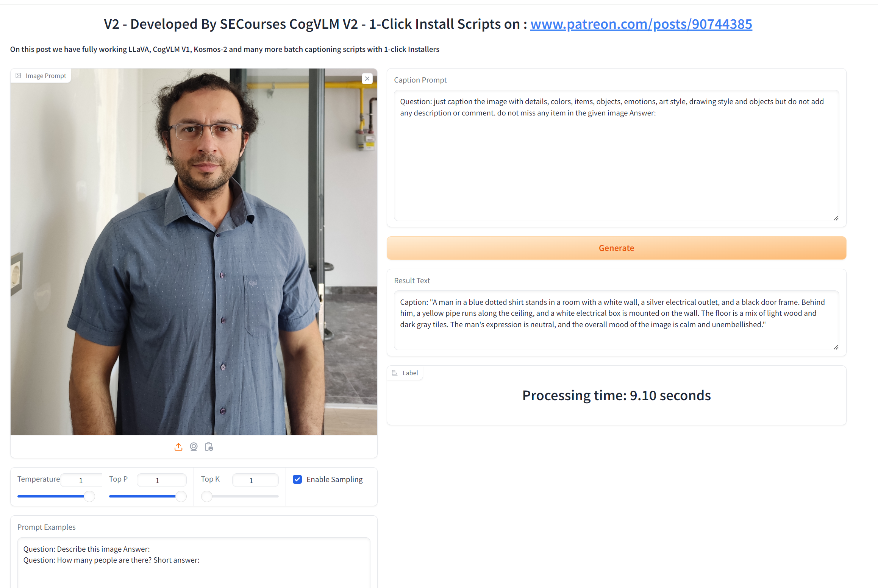Click the Label panel icon
The image size is (878, 588).
tap(395, 373)
